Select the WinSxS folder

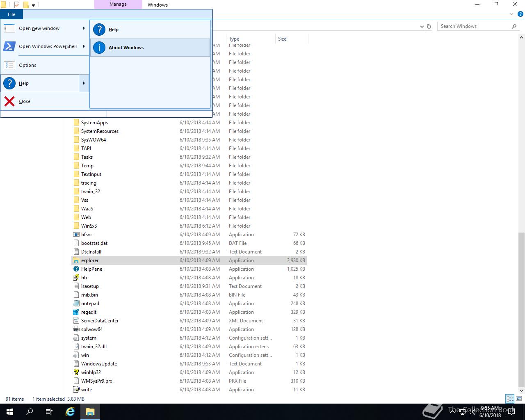click(x=89, y=226)
